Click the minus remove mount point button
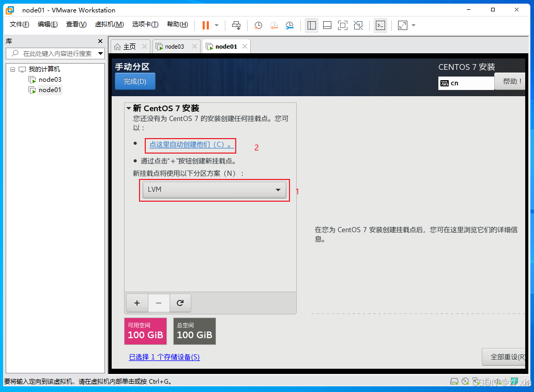The height and width of the screenshot is (392, 534). click(159, 303)
